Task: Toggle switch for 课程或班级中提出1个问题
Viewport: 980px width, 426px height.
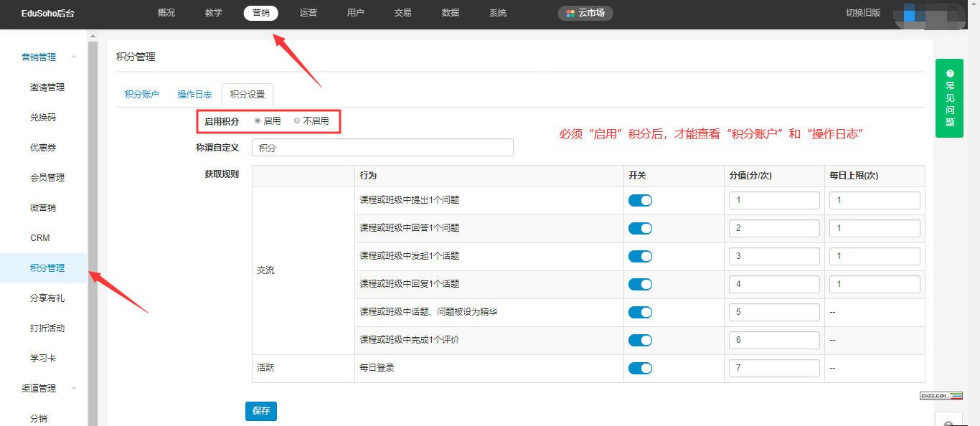Action: (640, 201)
